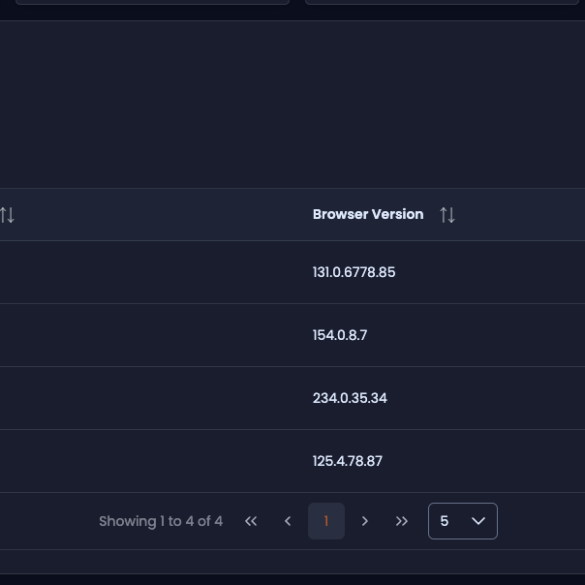The width and height of the screenshot is (585, 585).
Task: Go to next page with right chevron
Action: [365, 521]
